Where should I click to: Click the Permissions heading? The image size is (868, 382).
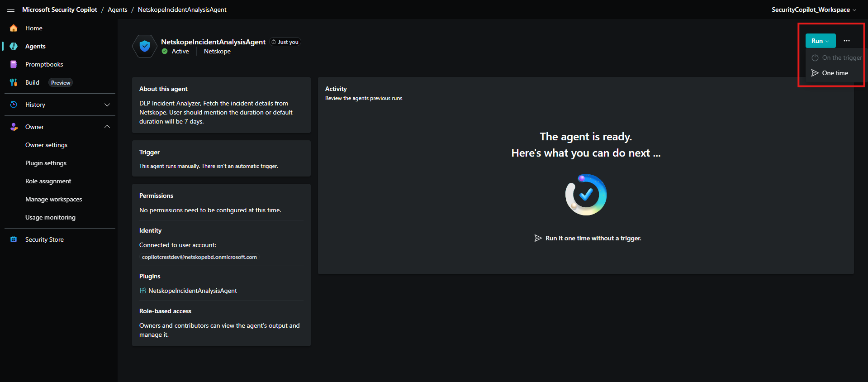156,196
